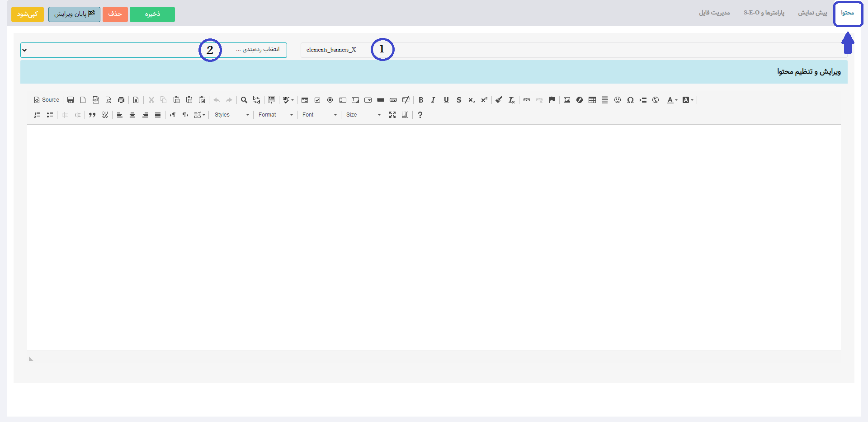Open the Find magnifier tool

click(x=244, y=100)
